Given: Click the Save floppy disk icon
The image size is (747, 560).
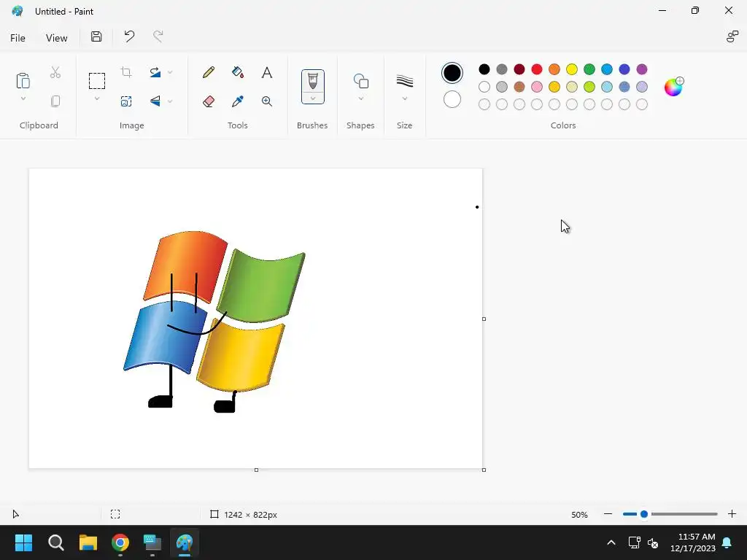Looking at the screenshot, I should (96, 36).
